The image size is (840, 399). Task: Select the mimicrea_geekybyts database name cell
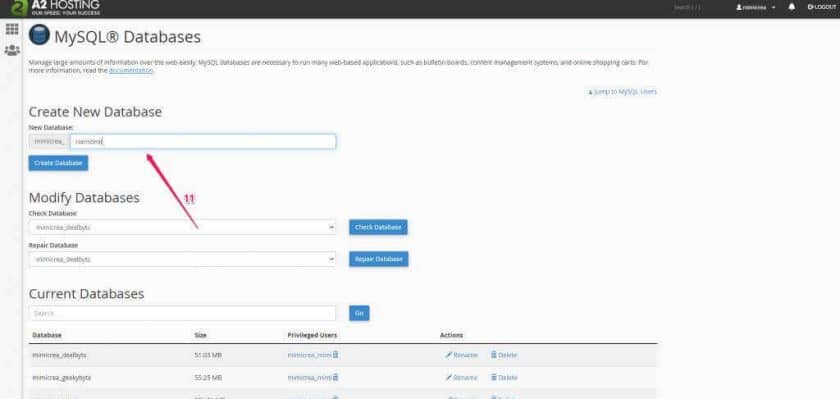(x=62, y=378)
